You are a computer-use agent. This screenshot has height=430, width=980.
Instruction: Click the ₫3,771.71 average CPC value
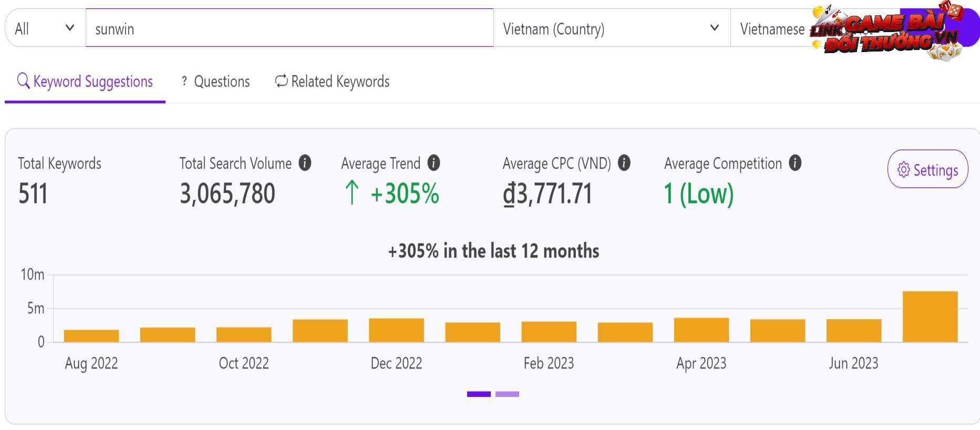pyautogui.click(x=548, y=193)
